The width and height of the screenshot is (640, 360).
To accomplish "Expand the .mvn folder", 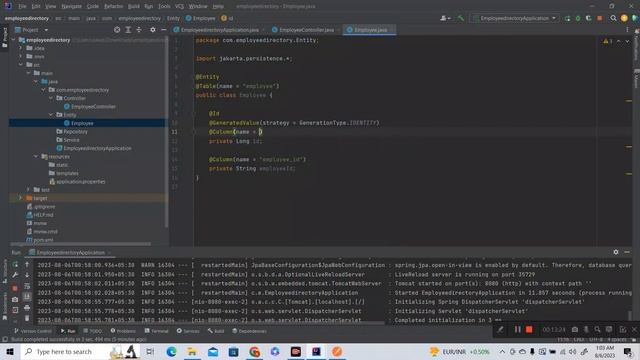I will [21, 56].
